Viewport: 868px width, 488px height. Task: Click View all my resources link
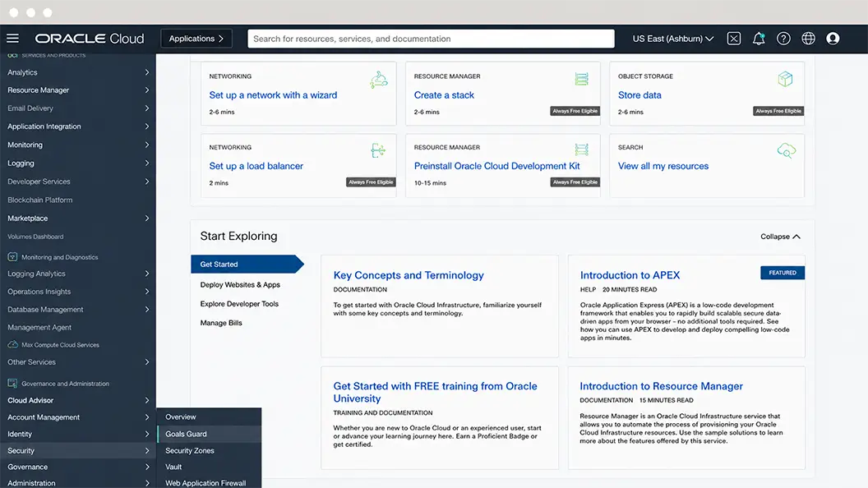click(663, 165)
